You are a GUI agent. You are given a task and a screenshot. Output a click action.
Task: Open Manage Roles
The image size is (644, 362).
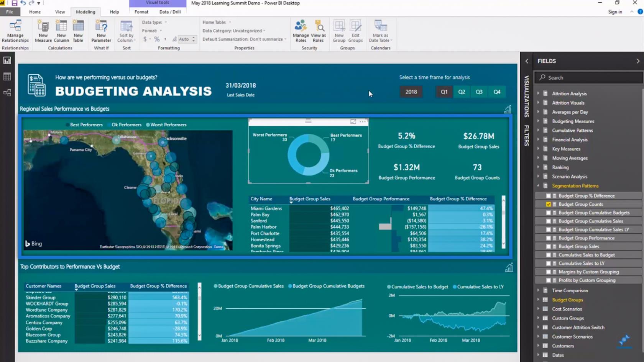click(x=301, y=31)
